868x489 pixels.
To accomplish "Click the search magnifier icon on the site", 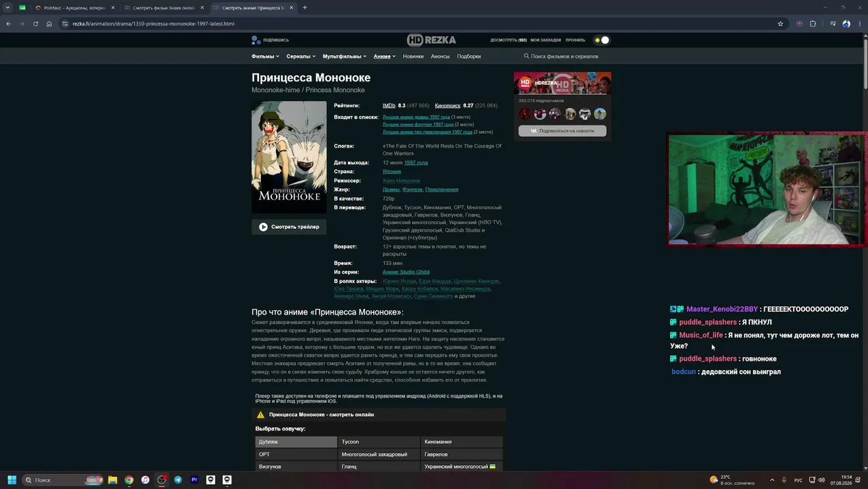I will pos(527,56).
